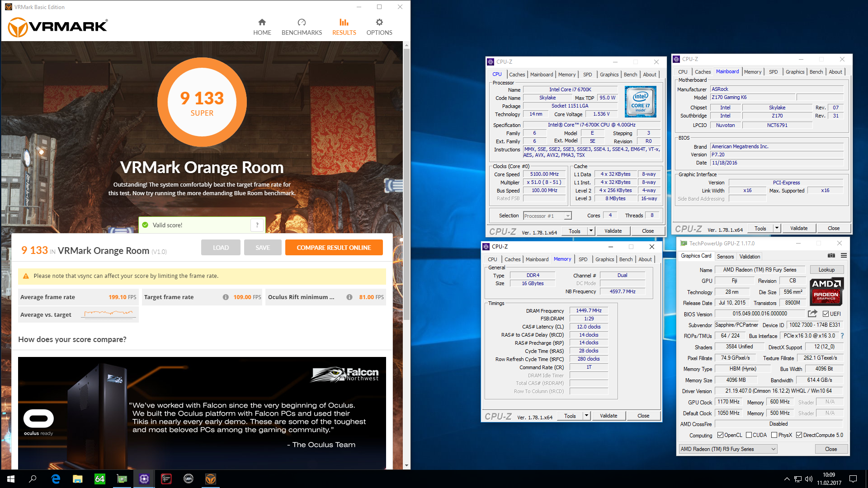
Task: Switch to the Validation tab in GPU-Z
Action: (750, 257)
